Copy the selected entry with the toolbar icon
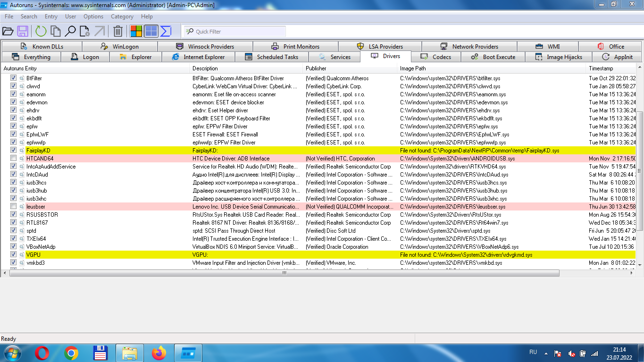This screenshot has width=644, height=362. click(56, 32)
